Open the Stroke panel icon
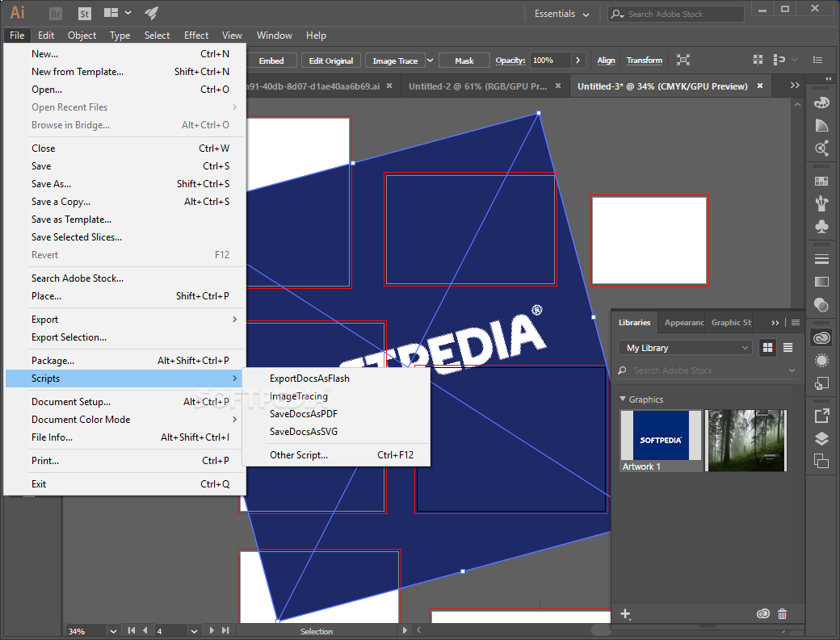 click(821, 260)
